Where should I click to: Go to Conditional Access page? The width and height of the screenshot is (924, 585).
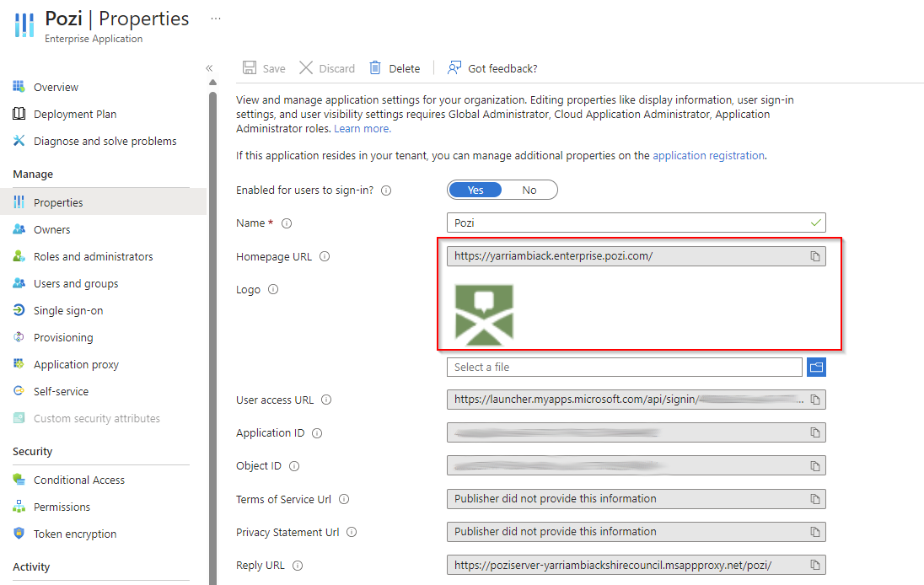pyautogui.click(x=79, y=480)
